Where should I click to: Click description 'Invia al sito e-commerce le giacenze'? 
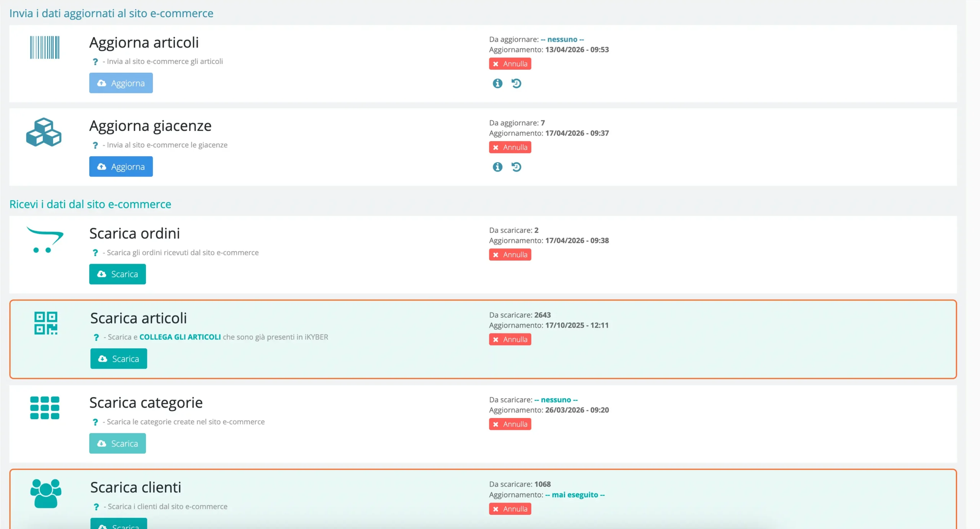click(167, 145)
